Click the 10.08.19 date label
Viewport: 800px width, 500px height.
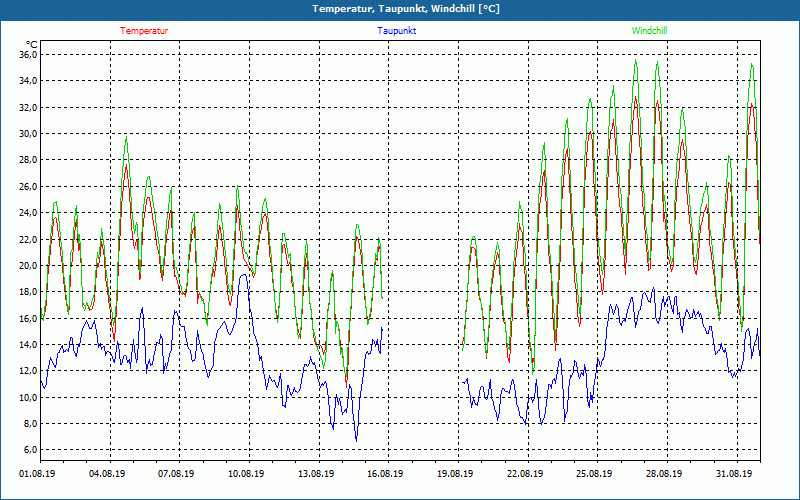[246, 474]
